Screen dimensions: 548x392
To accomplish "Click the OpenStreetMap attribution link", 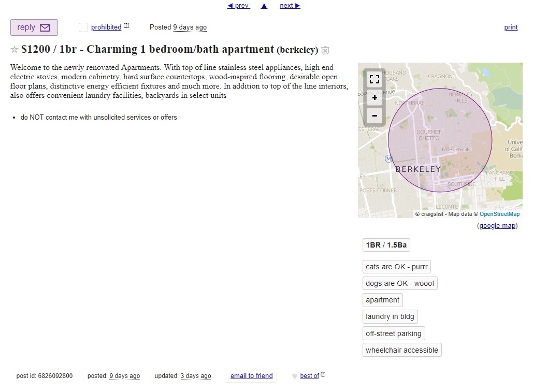I will 499,214.
